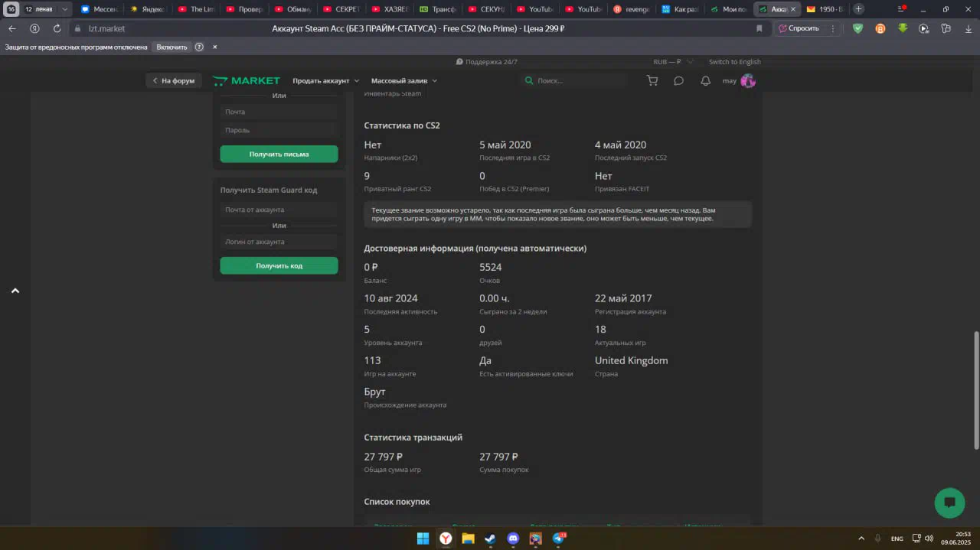Switch to the revenge tab
The image size is (980, 550).
(632, 9)
